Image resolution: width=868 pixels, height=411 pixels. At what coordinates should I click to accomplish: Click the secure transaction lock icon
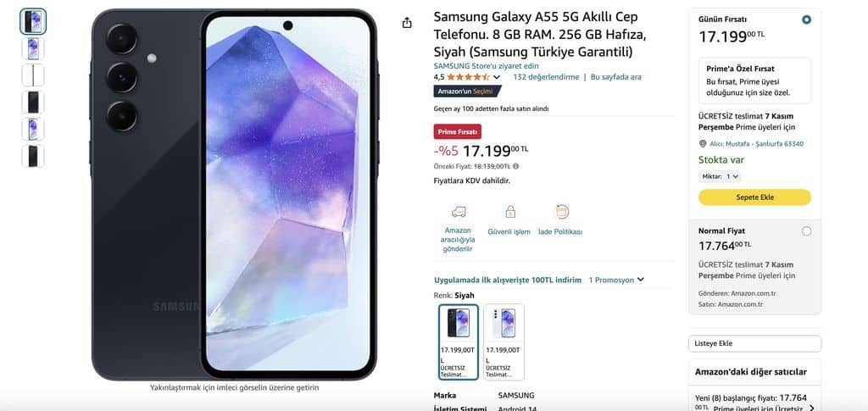coord(509,212)
